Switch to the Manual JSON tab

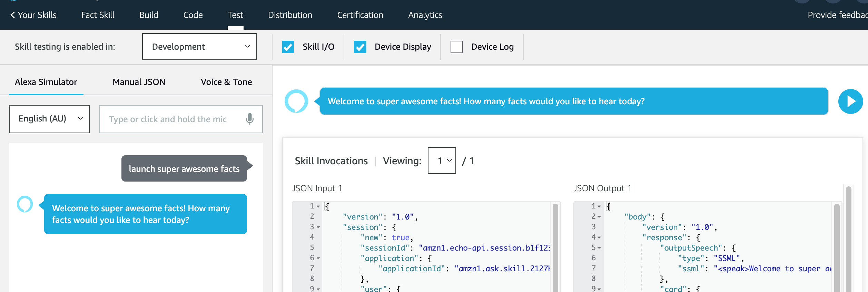(139, 82)
